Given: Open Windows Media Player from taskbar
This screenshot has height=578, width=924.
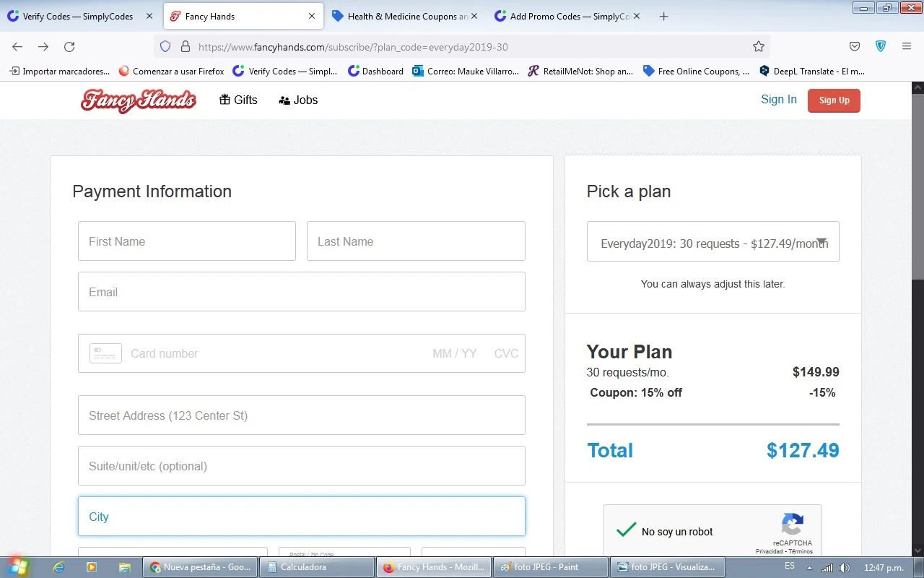Looking at the screenshot, I should pyautogui.click(x=92, y=567).
